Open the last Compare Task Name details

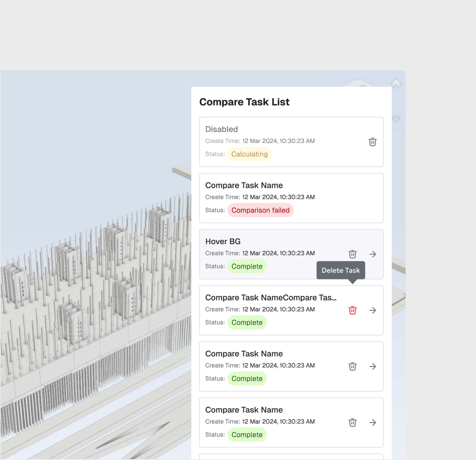[373, 423]
